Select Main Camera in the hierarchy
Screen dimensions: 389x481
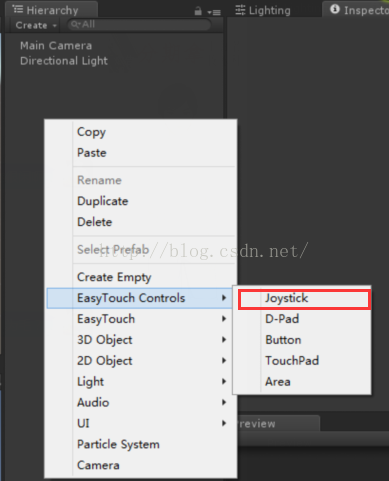[x=56, y=46]
